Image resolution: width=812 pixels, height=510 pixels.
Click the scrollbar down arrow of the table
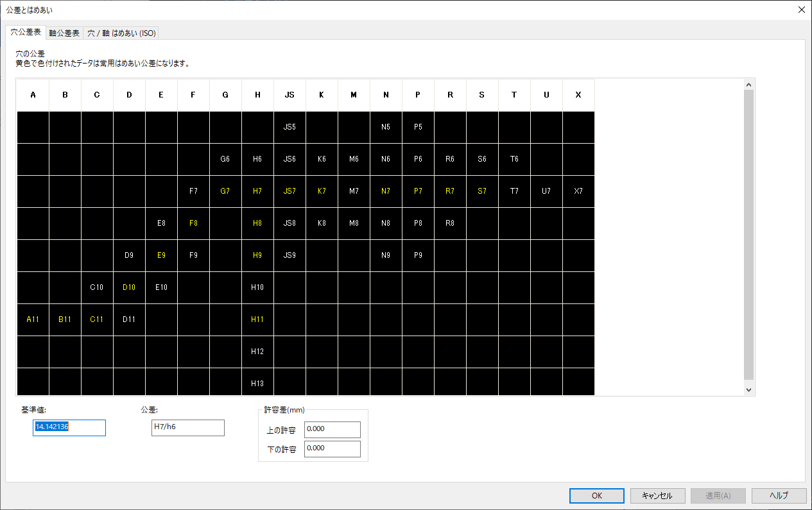click(x=748, y=389)
